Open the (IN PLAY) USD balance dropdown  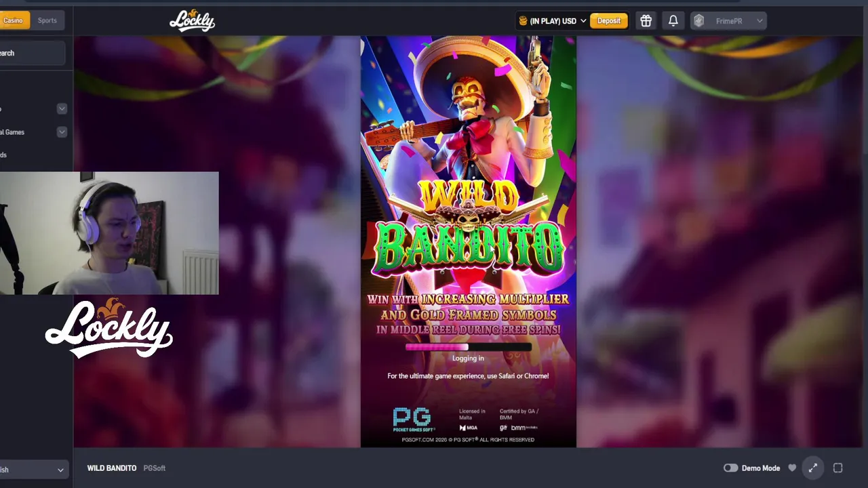pyautogui.click(x=553, y=21)
